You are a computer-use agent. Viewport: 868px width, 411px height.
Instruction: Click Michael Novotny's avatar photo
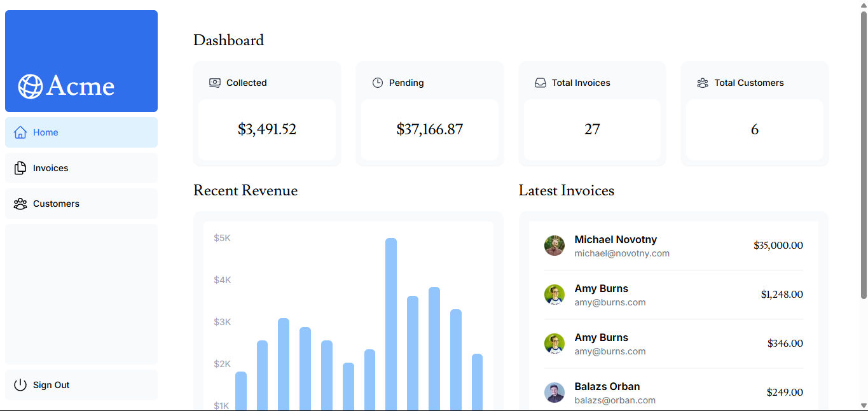click(554, 246)
